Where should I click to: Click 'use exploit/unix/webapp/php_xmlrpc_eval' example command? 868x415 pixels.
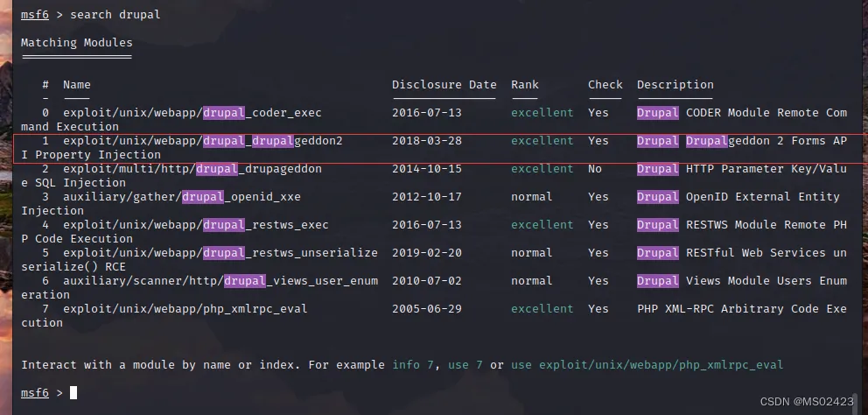point(647,365)
